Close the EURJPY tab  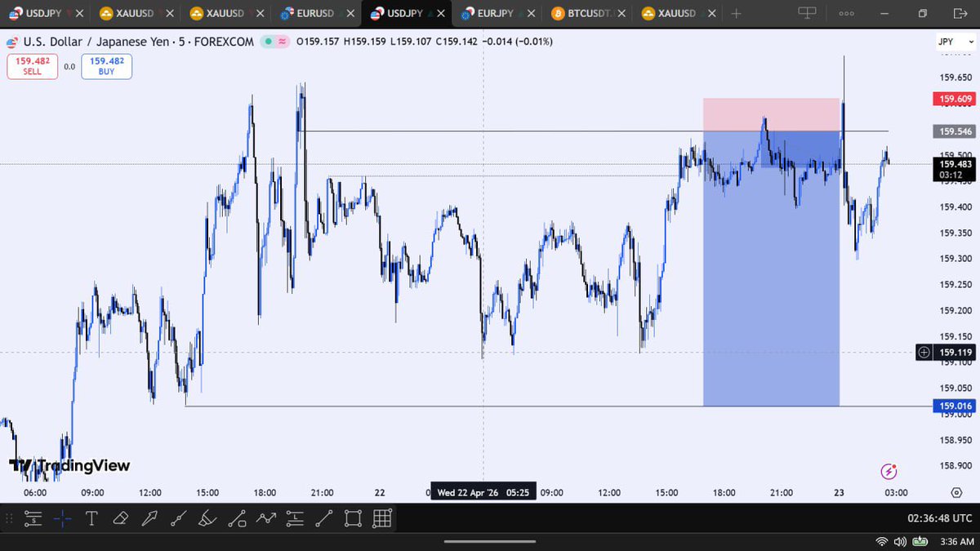pyautogui.click(x=530, y=13)
